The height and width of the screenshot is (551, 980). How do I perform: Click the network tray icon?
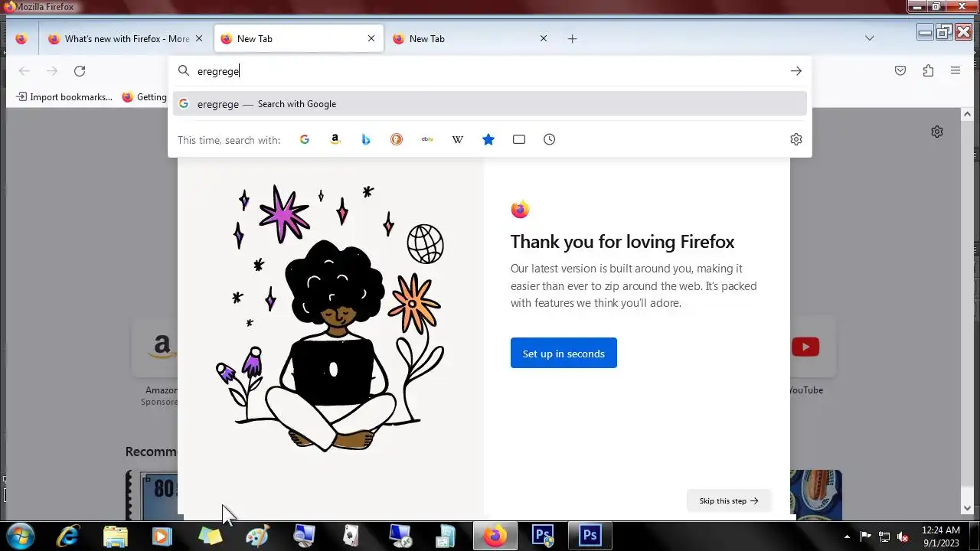pos(884,536)
